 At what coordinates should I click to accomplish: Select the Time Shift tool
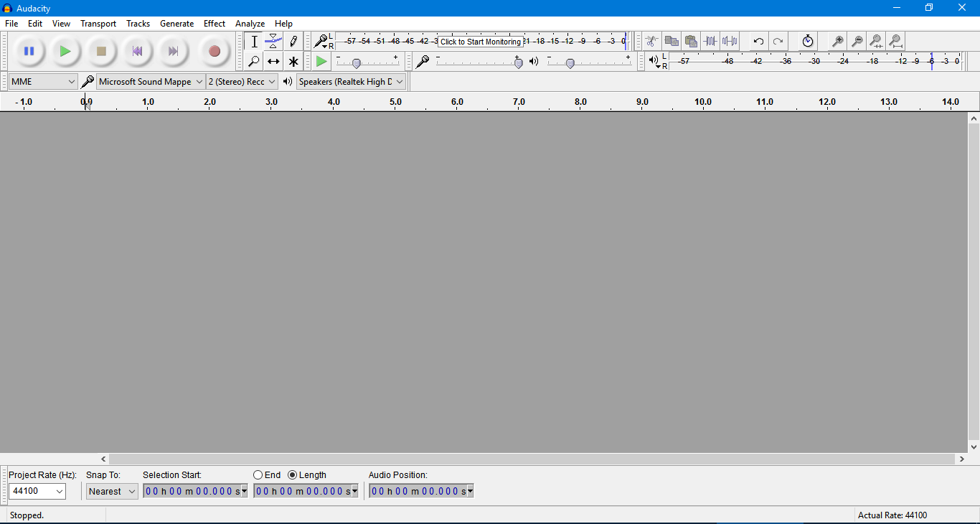pyautogui.click(x=273, y=61)
